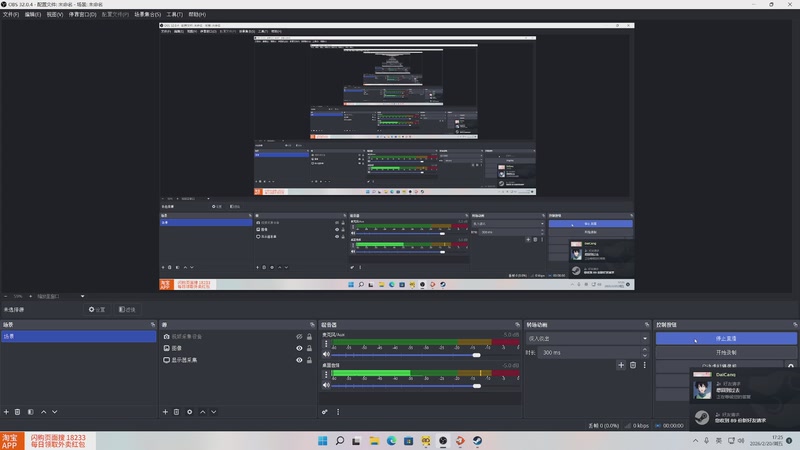Open source 滤镜 filters button under the preview
This screenshot has height=450, width=800.
point(127,309)
